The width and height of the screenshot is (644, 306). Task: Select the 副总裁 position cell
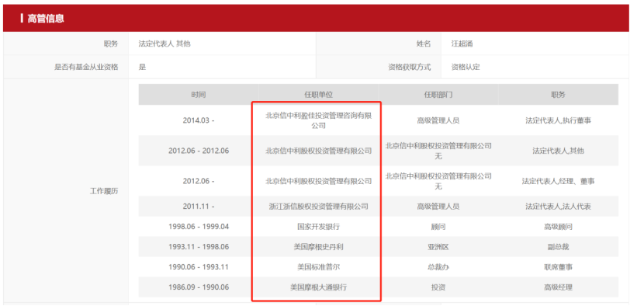coord(558,247)
